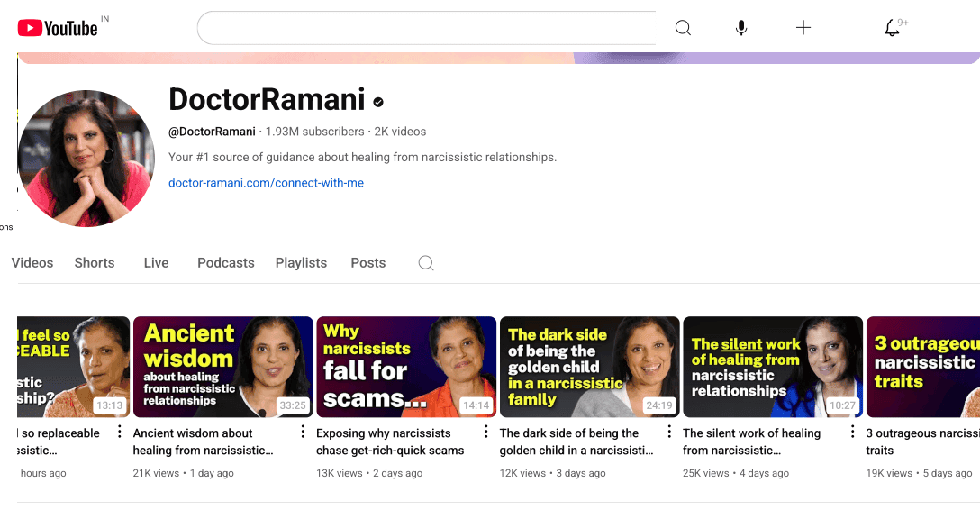
Task: Switch to the Shorts tab
Action: coord(95,263)
